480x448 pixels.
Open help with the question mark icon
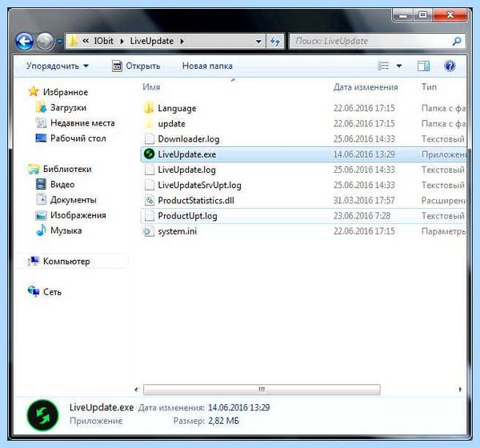[x=450, y=66]
